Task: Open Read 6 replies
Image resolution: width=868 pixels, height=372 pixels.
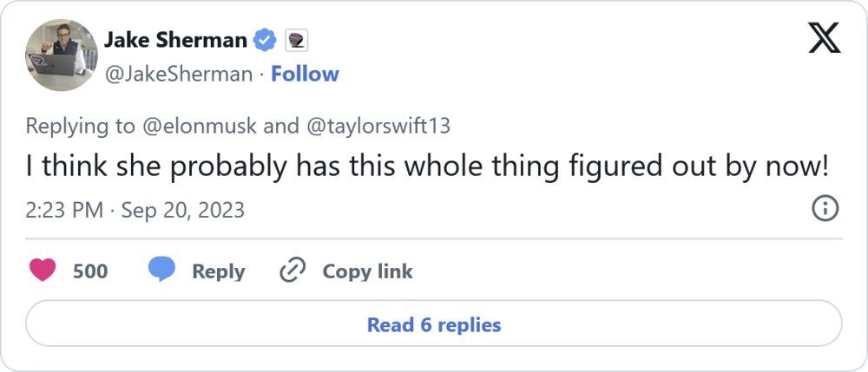Action: [x=434, y=324]
